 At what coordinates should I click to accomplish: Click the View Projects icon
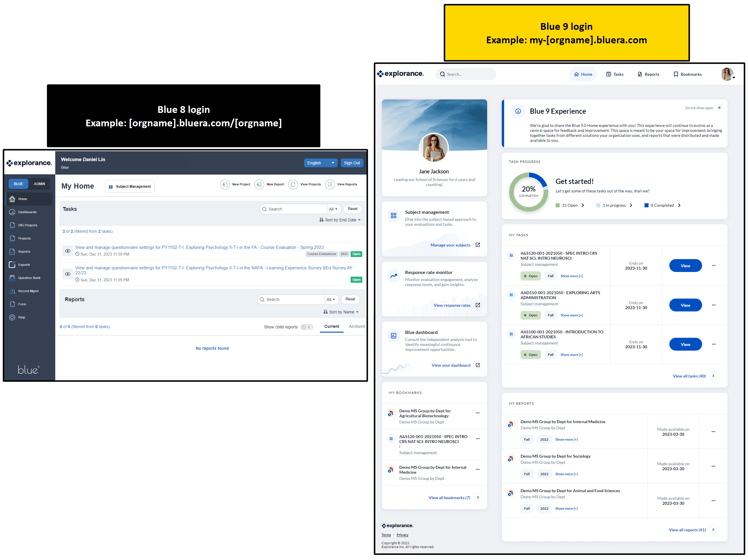293,185
